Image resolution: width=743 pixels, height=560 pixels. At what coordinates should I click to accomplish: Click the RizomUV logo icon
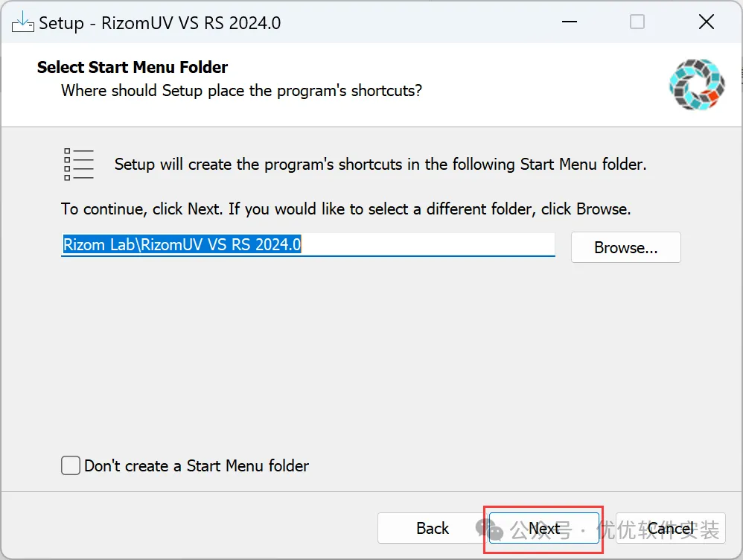coord(697,84)
